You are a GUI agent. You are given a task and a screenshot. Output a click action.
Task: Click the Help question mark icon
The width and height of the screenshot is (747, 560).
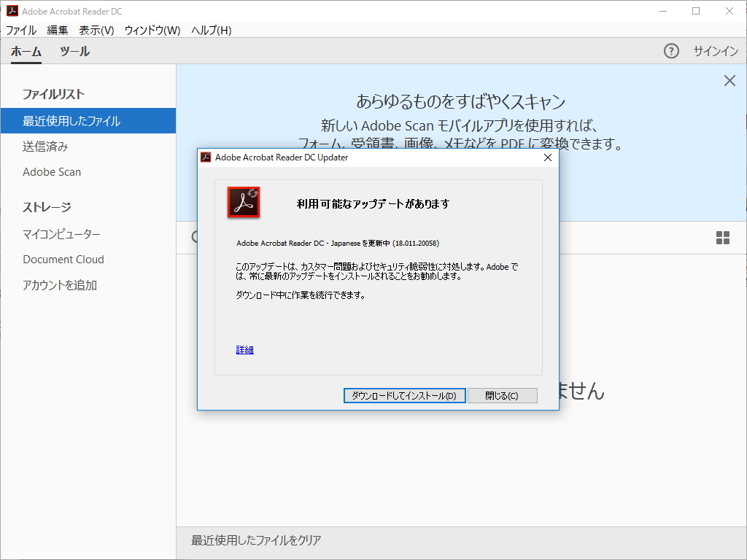tap(670, 52)
